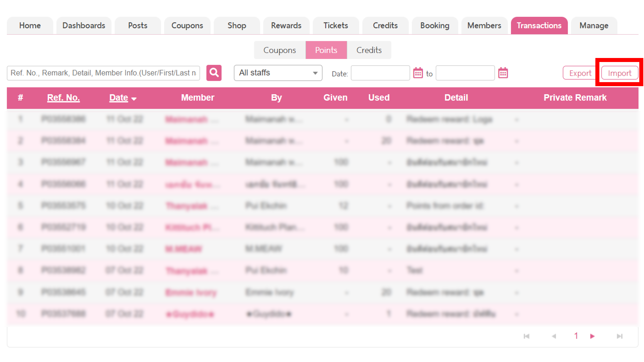Image resolution: width=644 pixels, height=362 pixels.
Task: Jump to the last results page
Action: 619,336
